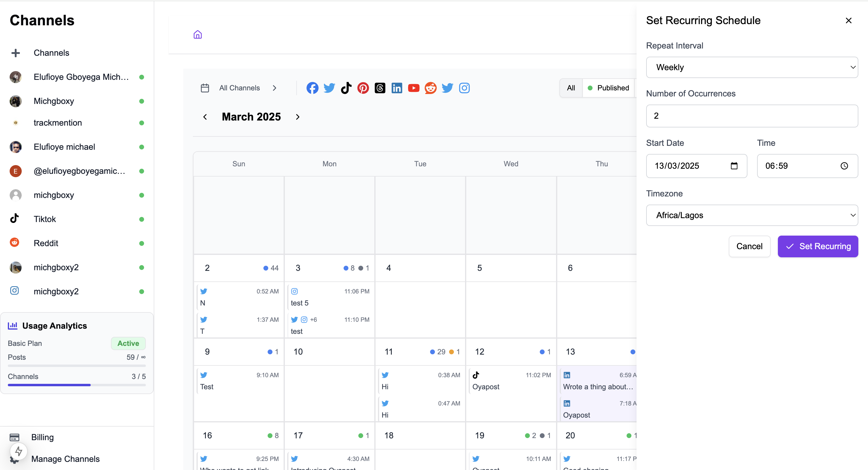Open Manage Channels menu item

point(65,459)
